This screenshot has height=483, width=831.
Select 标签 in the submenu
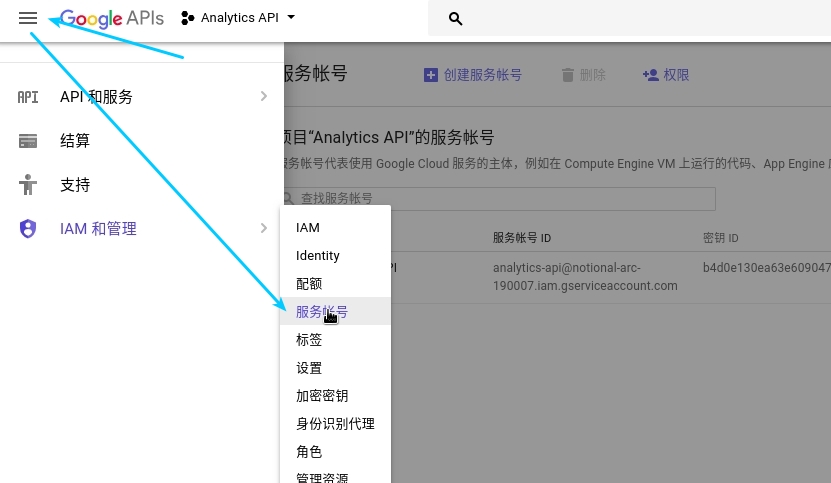pos(335,340)
